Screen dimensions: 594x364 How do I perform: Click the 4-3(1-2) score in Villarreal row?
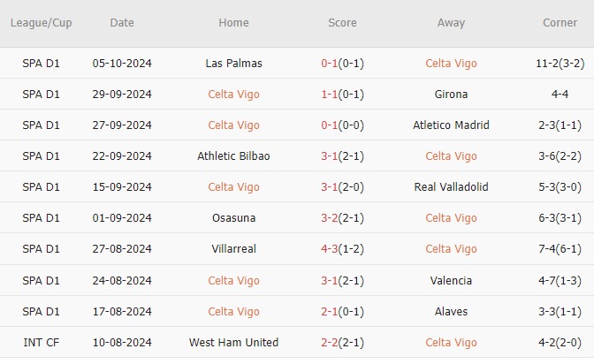342,249
